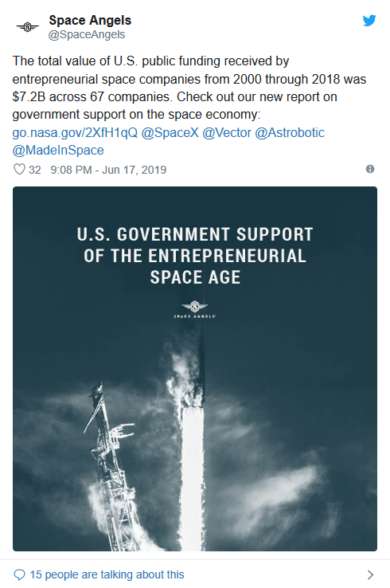Click the Space Angels logo in the image
The height and width of the screenshot is (588, 390).
pos(195,309)
